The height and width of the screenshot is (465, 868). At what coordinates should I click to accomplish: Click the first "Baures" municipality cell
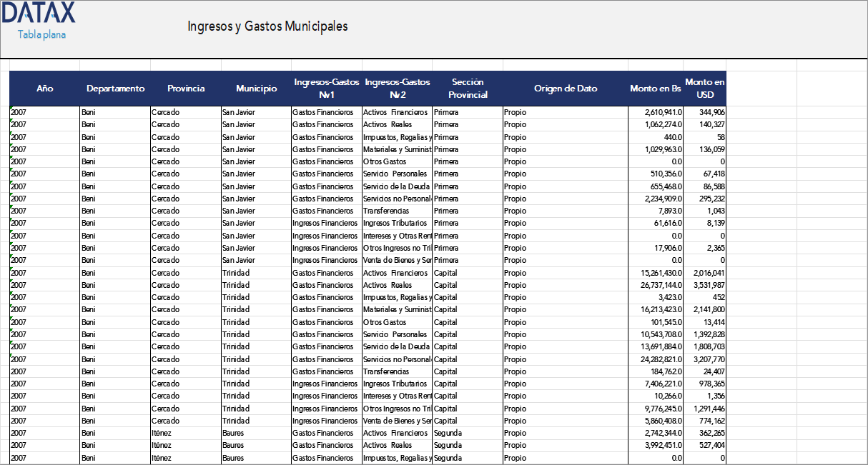(234, 432)
